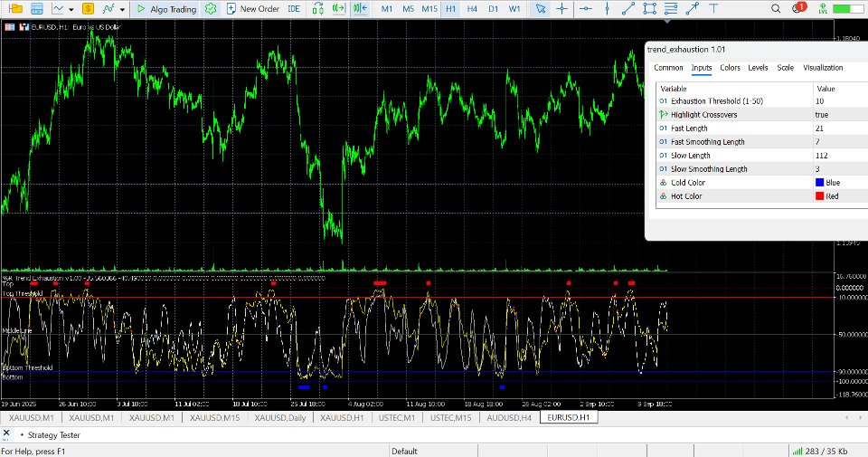Switch chart to M15 timeframe

(429, 9)
